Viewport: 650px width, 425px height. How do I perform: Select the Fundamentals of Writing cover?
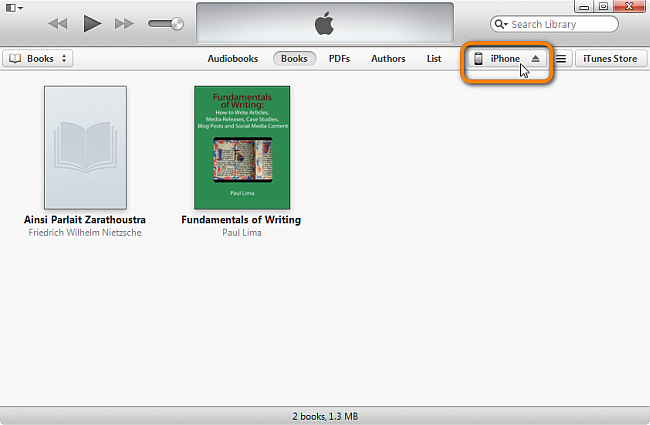[x=242, y=148]
